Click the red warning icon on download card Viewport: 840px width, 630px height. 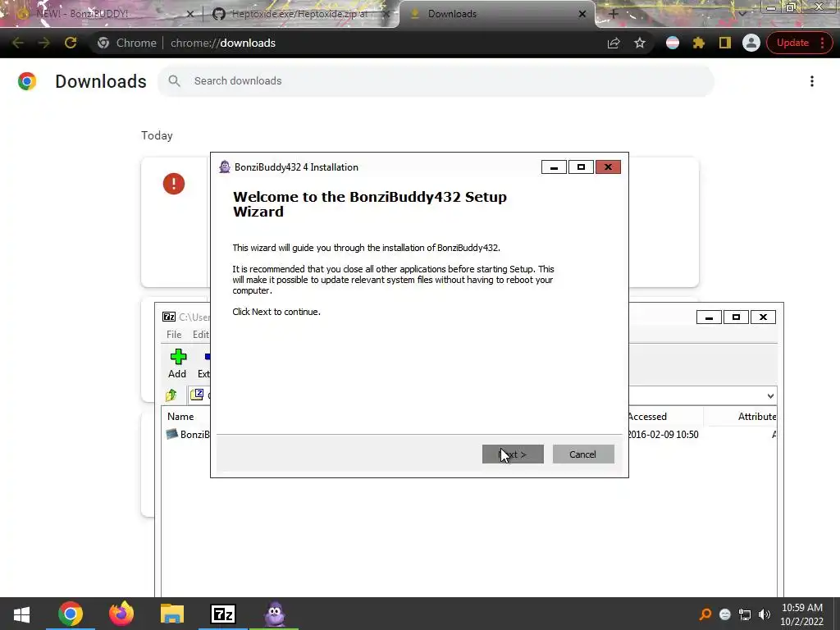174,184
